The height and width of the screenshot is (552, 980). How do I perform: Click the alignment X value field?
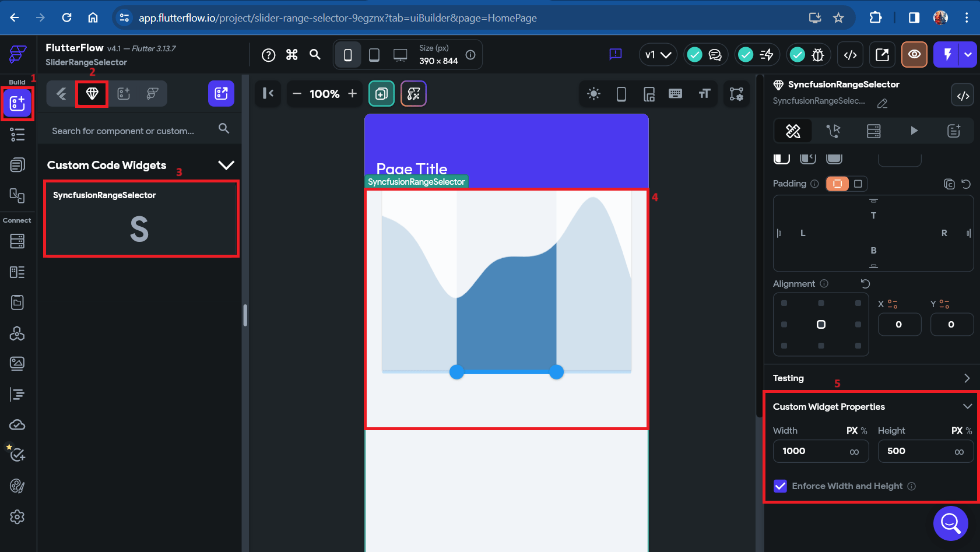(900, 325)
